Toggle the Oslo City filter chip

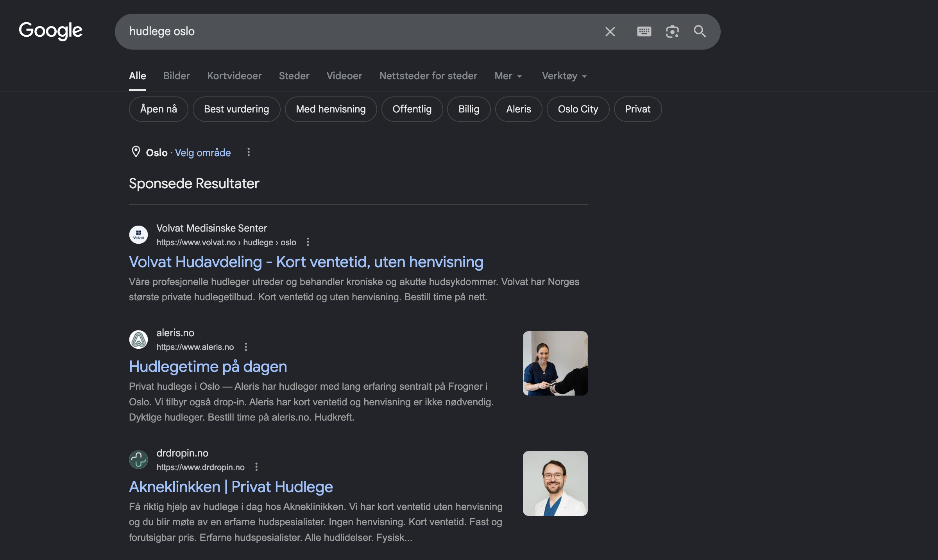tap(578, 109)
